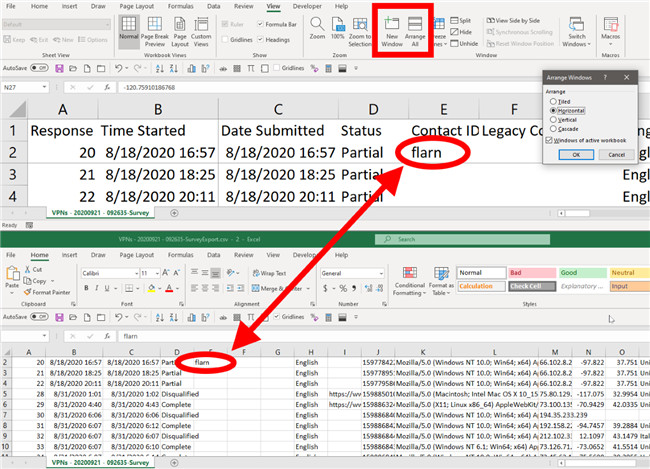This screenshot has height=469, width=650.
Task: Select Vertical arrangement option
Action: pos(553,119)
